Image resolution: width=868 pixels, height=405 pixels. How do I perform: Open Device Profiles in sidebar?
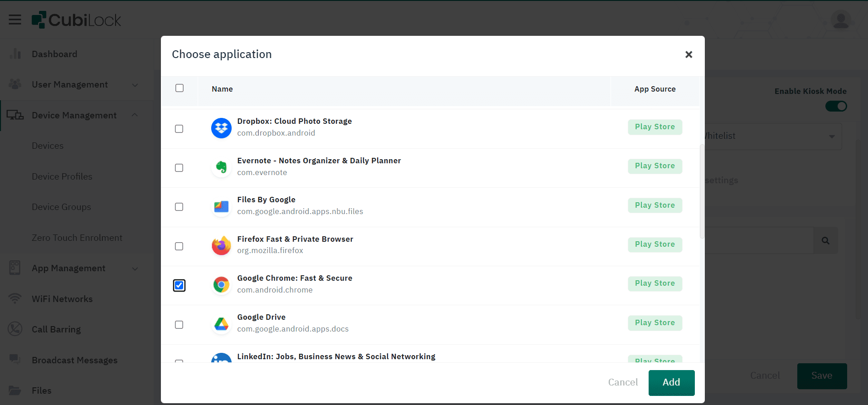pyautogui.click(x=62, y=176)
